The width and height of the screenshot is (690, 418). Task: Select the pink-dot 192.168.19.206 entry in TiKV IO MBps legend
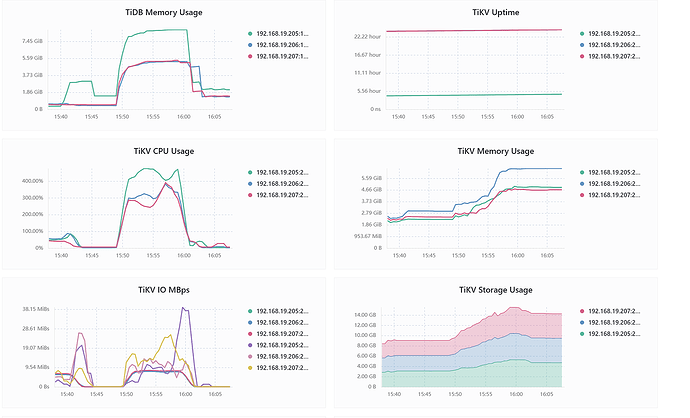click(278, 357)
